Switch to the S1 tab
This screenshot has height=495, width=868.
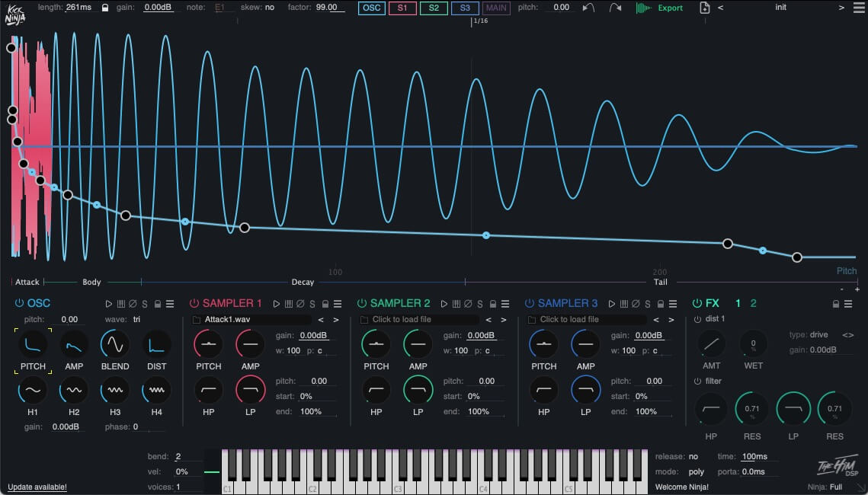pyautogui.click(x=402, y=8)
